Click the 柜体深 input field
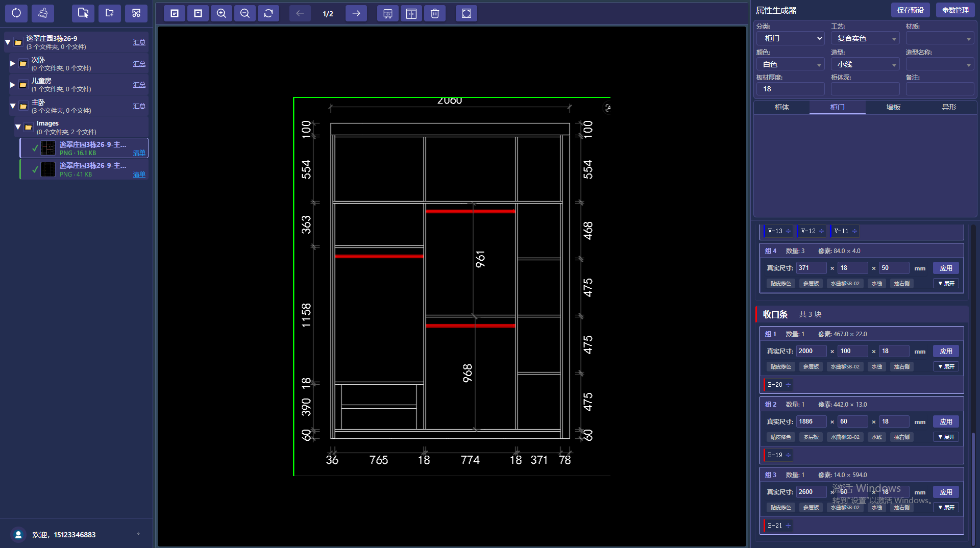This screenshot has width=980, height=548. pos(865,89)
